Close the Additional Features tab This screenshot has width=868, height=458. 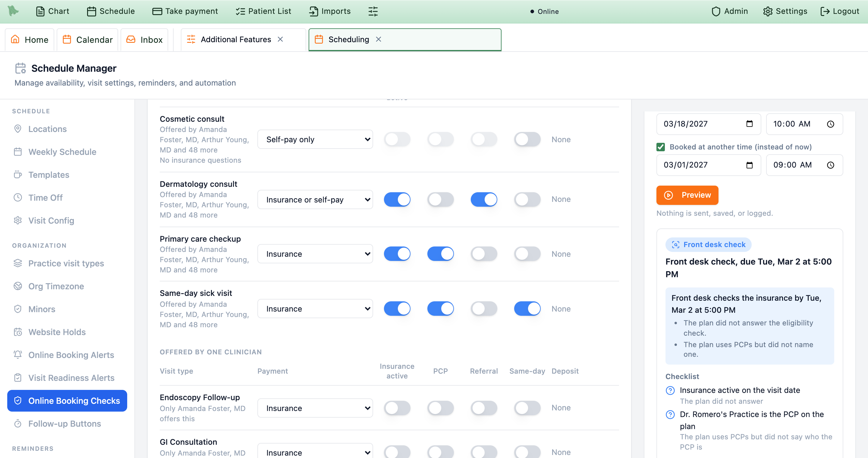tap(280, 39)
